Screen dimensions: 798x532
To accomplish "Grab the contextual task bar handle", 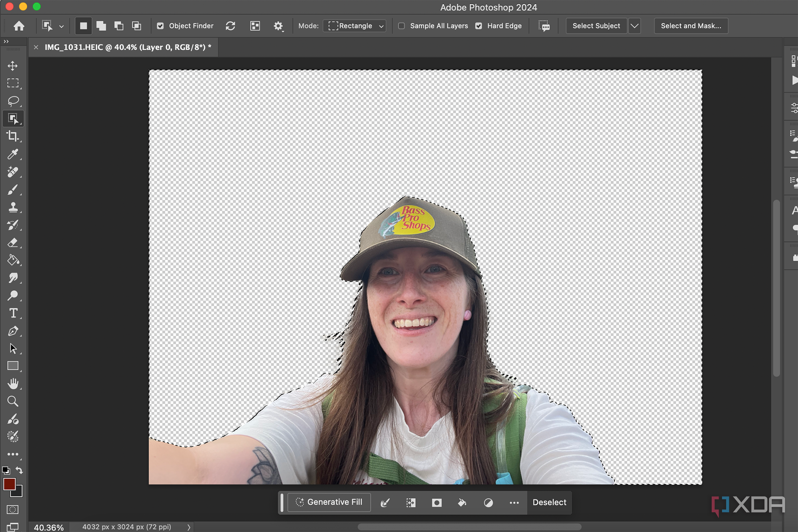I will click(x=282, y=502).
